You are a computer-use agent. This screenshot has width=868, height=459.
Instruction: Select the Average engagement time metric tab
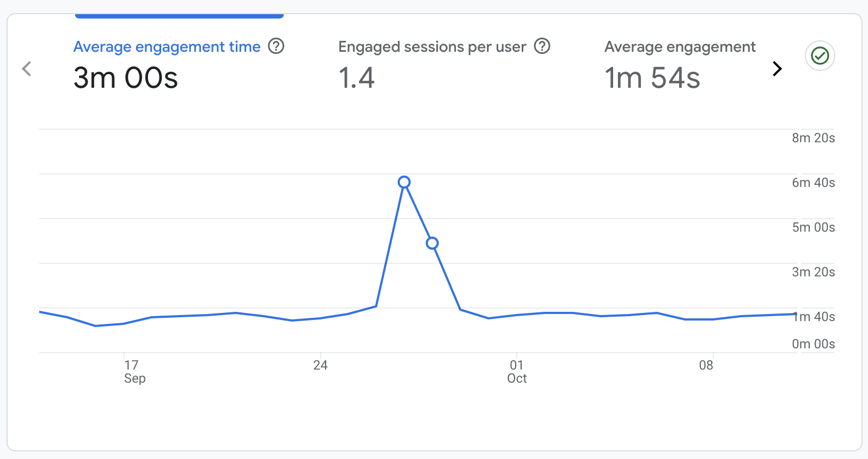point(167,47)
